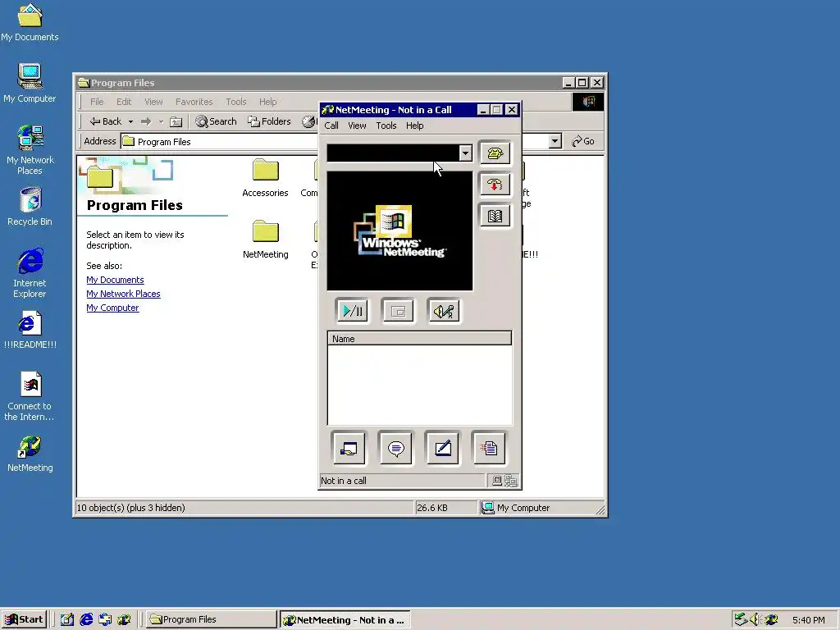
Task: Click the NetMeeting video preview window
Action: pos(399,231)
